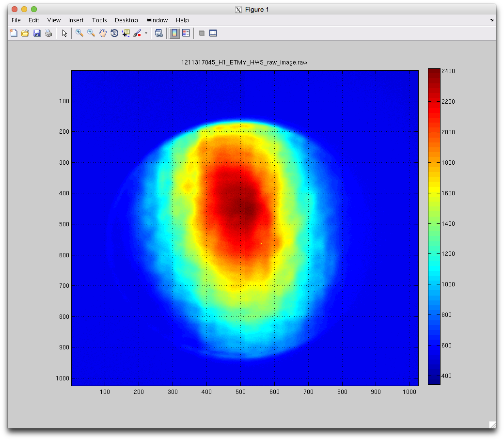
Task: Click the New Figure icon
Action: [x=14, y=33]
